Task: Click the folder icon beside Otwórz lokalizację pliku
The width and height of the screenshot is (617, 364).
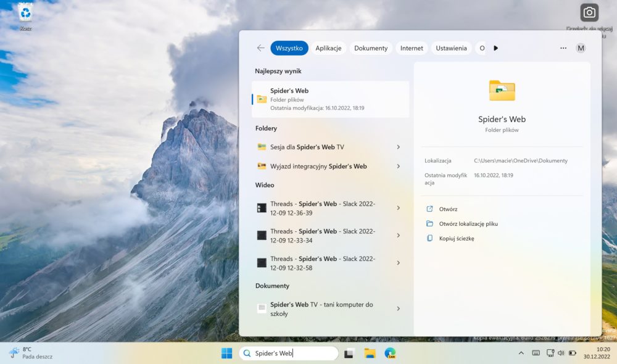Action: [429, 223]
